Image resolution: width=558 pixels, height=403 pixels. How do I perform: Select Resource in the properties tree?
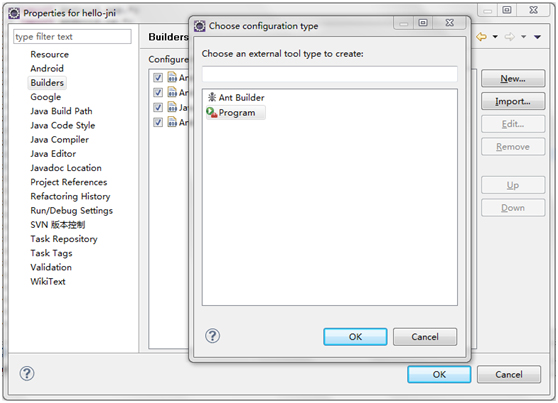(x=49, y=54)
